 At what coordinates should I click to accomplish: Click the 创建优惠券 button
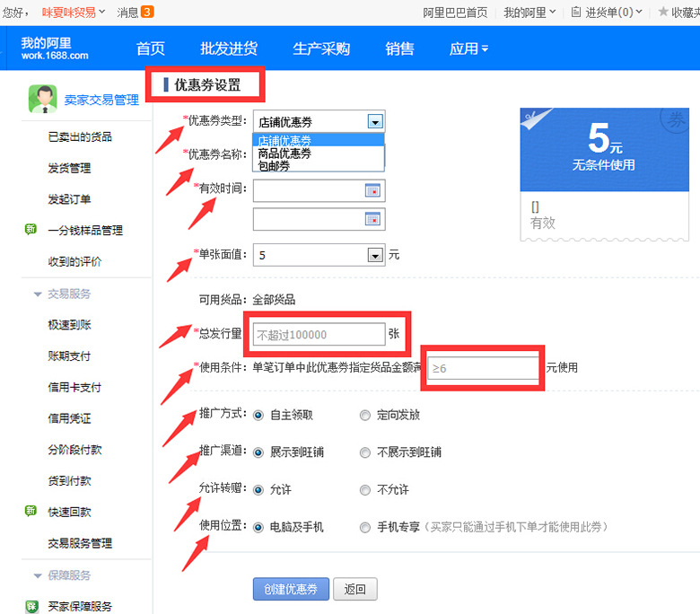[291, 589]
